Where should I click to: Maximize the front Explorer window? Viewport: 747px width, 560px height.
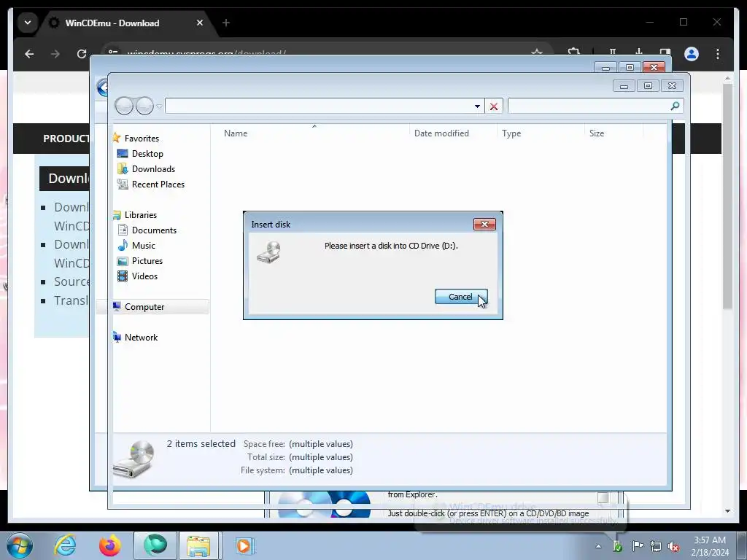648,86
